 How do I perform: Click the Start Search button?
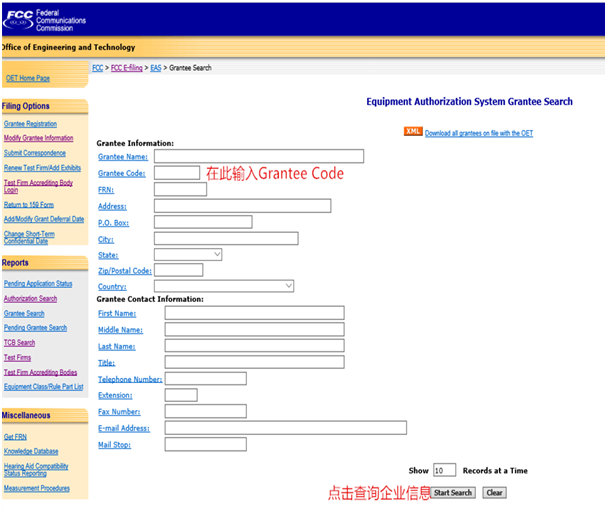(x=453, y=493)
